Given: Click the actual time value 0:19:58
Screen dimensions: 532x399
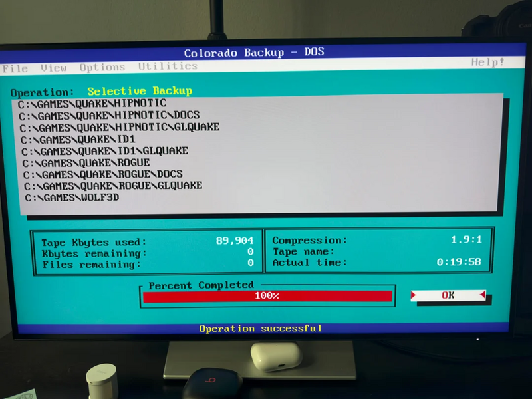Looking at the screenshot, I should (x=459, y=261).
